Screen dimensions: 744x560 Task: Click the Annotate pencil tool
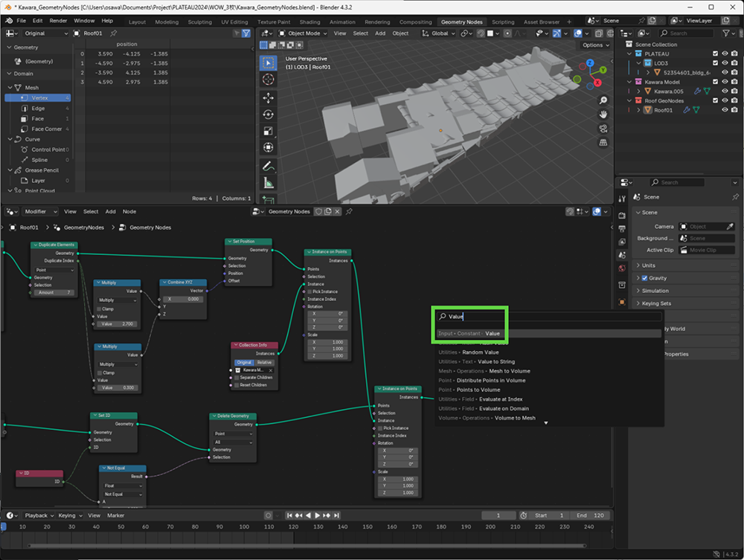click(x=268, y=165)
